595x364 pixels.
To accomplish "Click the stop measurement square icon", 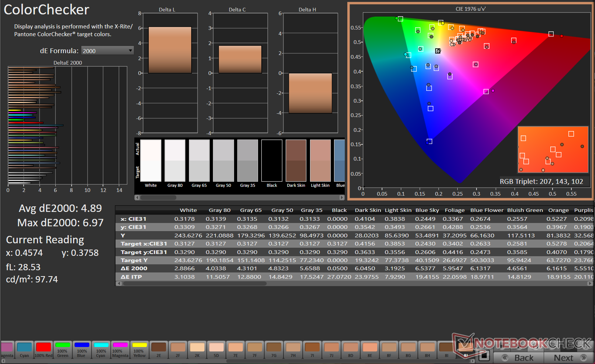I will 484,356.
